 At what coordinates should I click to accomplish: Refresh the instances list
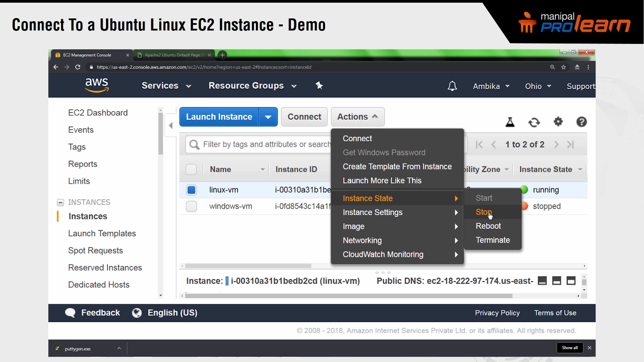click(x=534, y=122)
